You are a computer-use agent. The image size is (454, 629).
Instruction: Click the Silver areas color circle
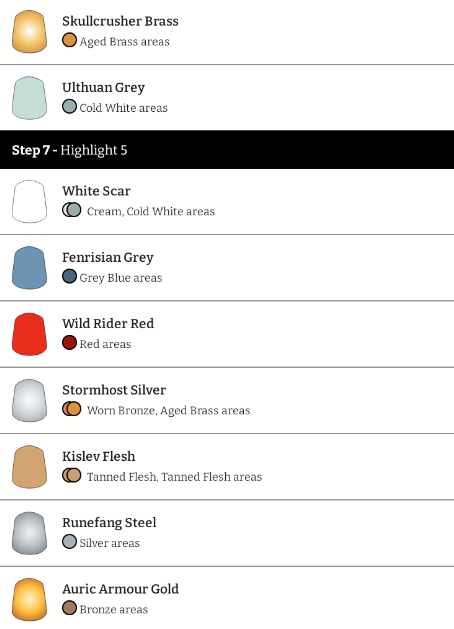(x=69, y=542)
